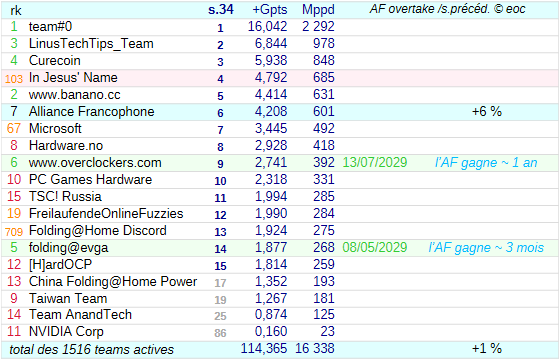Click the total 114,365 Gpts value
This screenshot has height=360, width=560.
(264, 349)
